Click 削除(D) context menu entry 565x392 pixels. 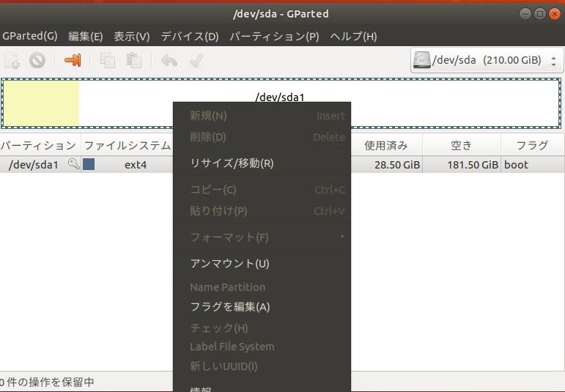tap(262, 137)
